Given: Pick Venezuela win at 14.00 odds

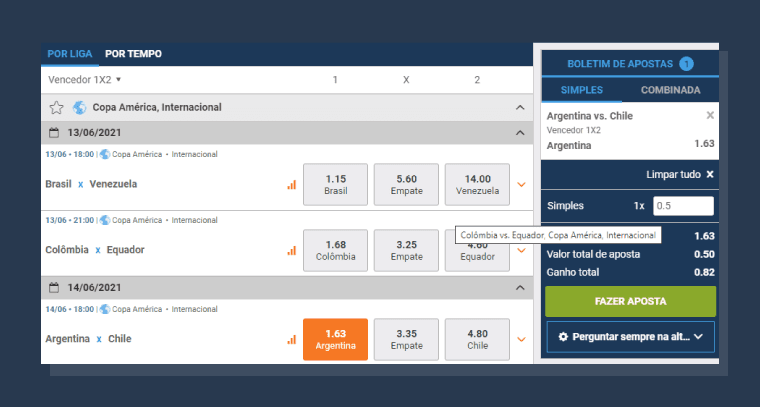Looking at the screenshot, I should click(477, 185).
